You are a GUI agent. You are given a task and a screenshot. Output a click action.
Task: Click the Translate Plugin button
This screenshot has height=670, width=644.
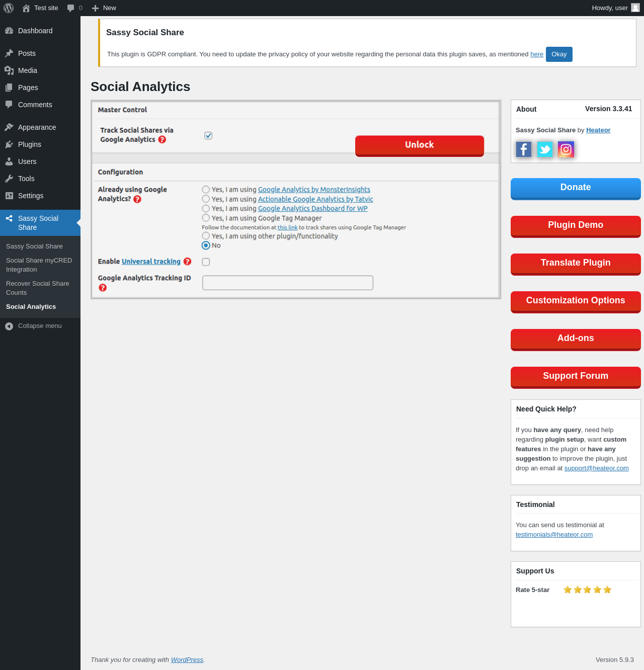[576, 264]
